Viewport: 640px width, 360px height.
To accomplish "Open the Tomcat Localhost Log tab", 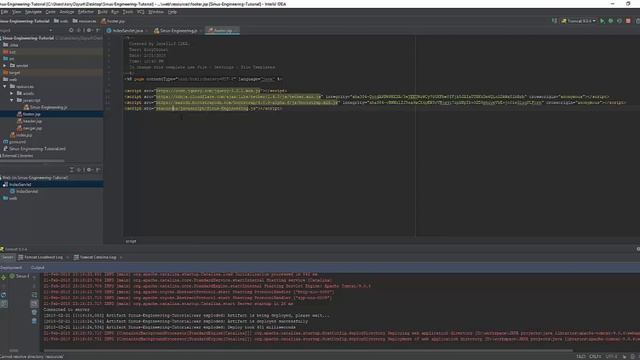I will pos(43,258).
